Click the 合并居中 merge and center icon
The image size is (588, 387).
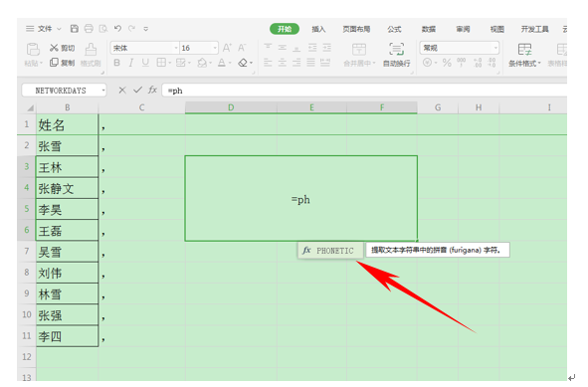coord(359,49)
